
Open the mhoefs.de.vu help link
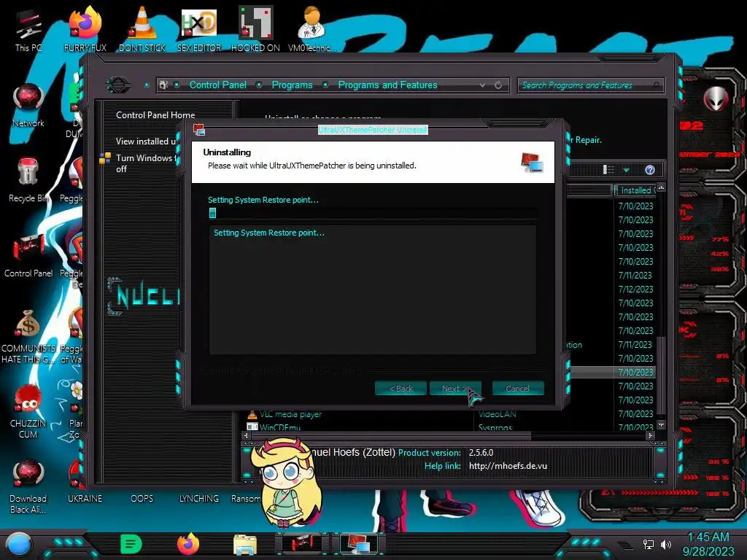coord(508,466)
